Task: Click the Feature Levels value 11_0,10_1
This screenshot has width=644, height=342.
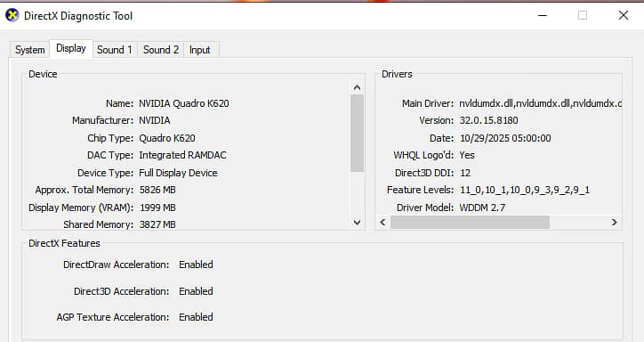Action: [x=525, y=190]
